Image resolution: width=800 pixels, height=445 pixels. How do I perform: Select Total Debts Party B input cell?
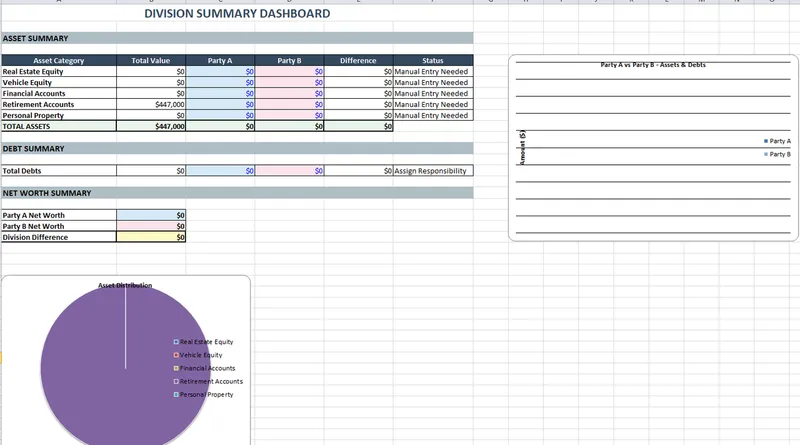(289, 170)
